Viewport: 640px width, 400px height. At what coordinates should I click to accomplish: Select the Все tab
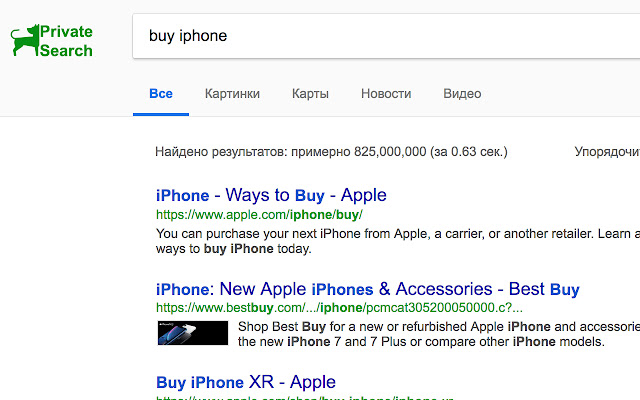point(161,94)
